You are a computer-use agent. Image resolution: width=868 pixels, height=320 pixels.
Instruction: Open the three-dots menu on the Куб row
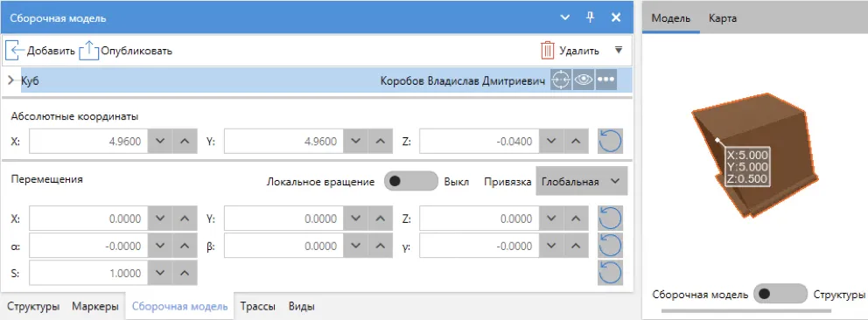(606, 80)
